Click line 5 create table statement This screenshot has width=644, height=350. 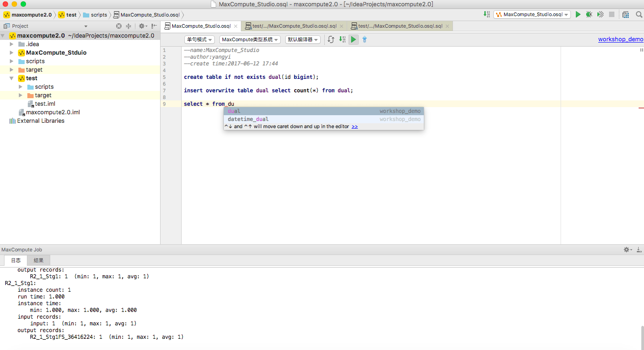pos(251,77)
